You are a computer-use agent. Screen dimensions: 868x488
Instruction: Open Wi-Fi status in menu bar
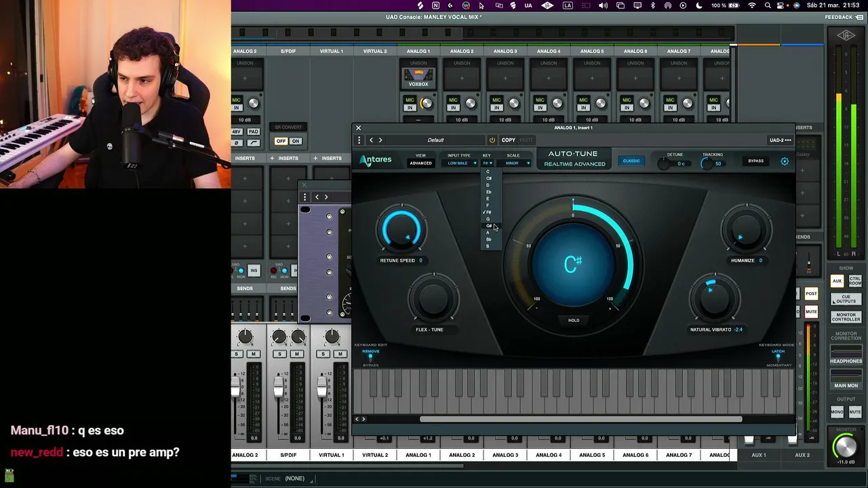(751, 5)
